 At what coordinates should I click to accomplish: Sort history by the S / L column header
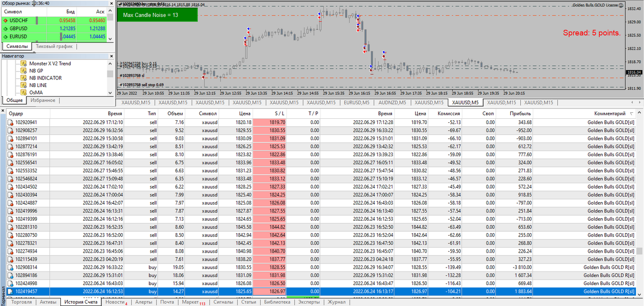pyautogui.click(x=270, y=114)
